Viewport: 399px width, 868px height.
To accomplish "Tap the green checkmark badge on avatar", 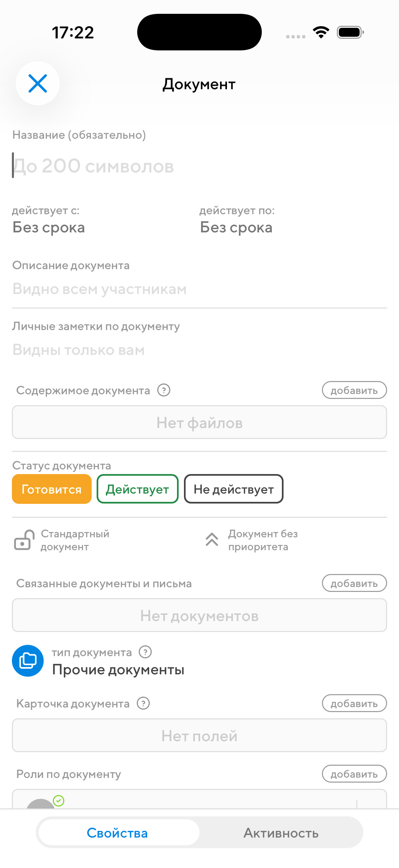I will (59, 800).
